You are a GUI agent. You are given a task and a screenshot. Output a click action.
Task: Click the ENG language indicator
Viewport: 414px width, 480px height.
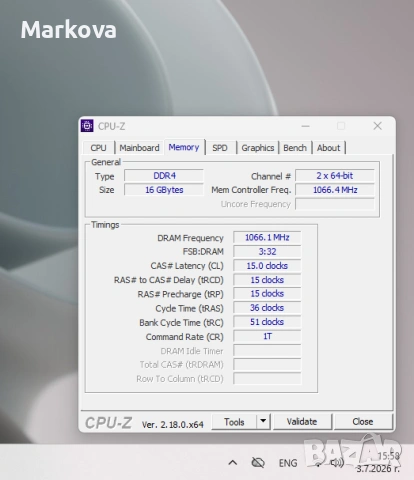click(x=288, y=463)
